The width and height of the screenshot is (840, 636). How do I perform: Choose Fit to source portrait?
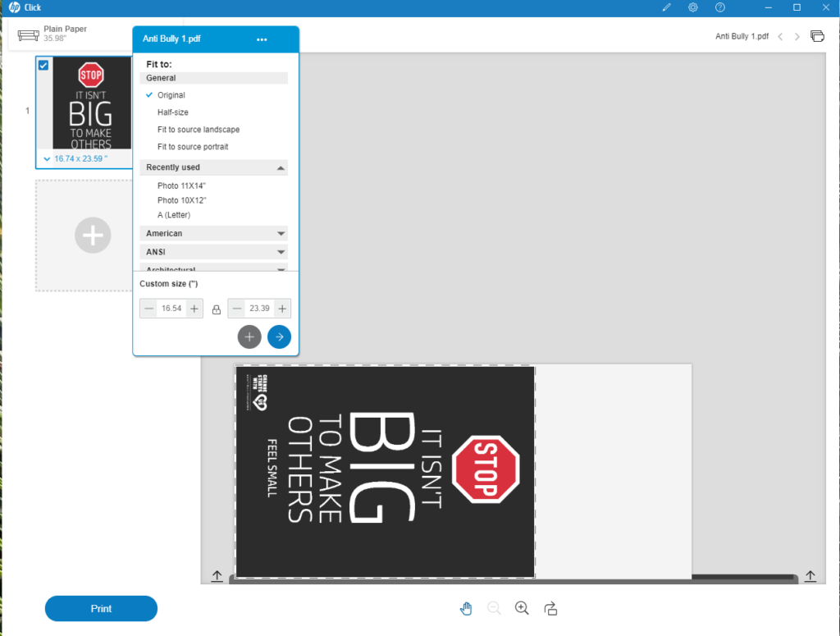point(192,147)
